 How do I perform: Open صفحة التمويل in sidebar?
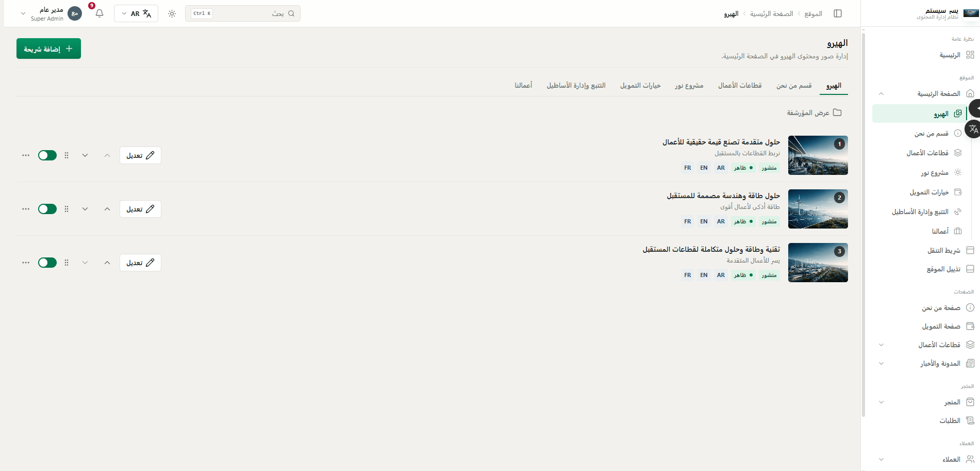(948, 326)
